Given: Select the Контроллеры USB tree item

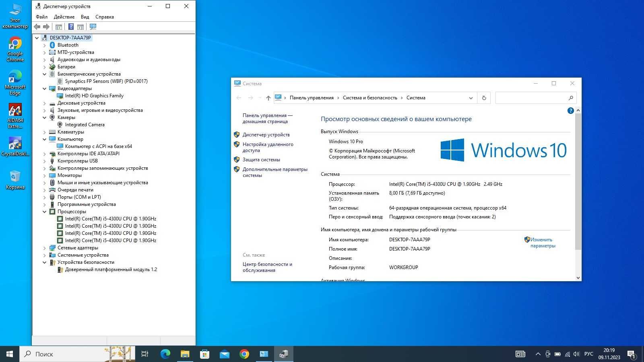Looking at the screenshot, I should pyautogui.click(x=77, y=161).
